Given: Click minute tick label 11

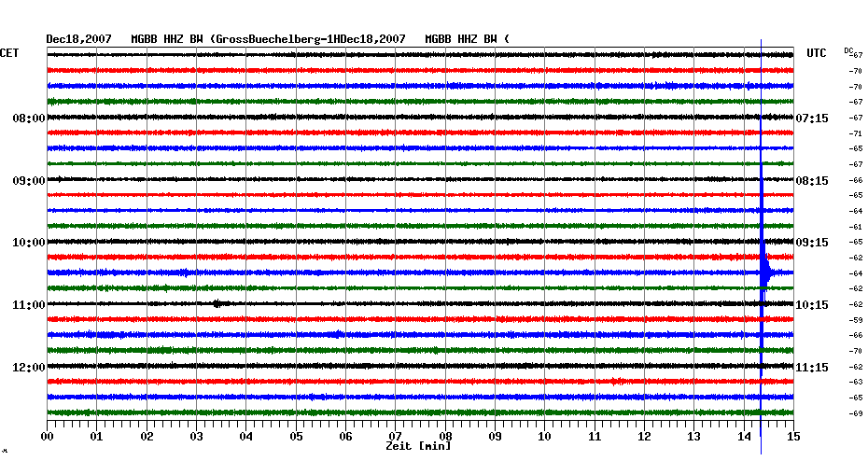Looking at the screenshot, I should click(x=595, y=437).
